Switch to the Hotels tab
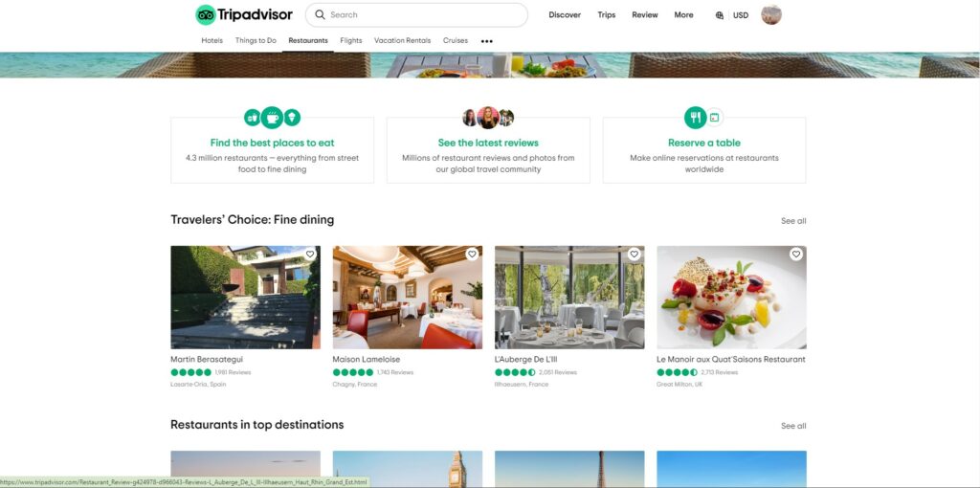The width and height of the screenshot is (980, 488). click(212, 40)
